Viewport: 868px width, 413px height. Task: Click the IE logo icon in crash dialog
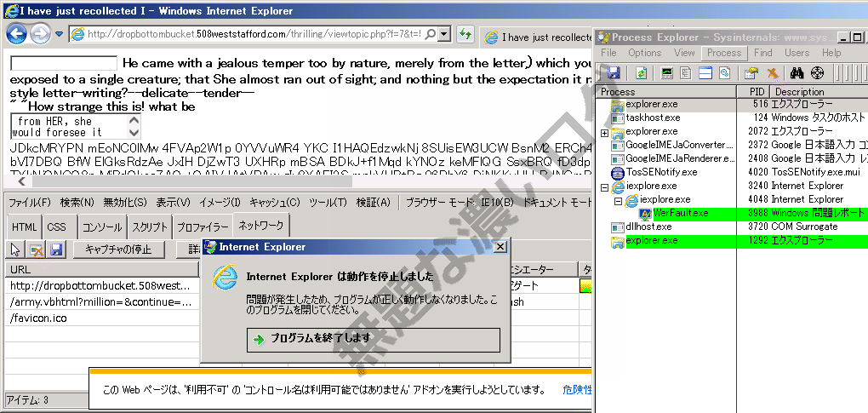pos(225,276)
